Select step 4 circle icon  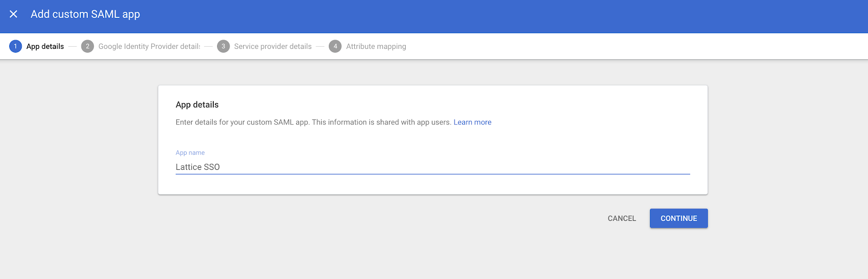pyautogui.click(x=335, y=46)
